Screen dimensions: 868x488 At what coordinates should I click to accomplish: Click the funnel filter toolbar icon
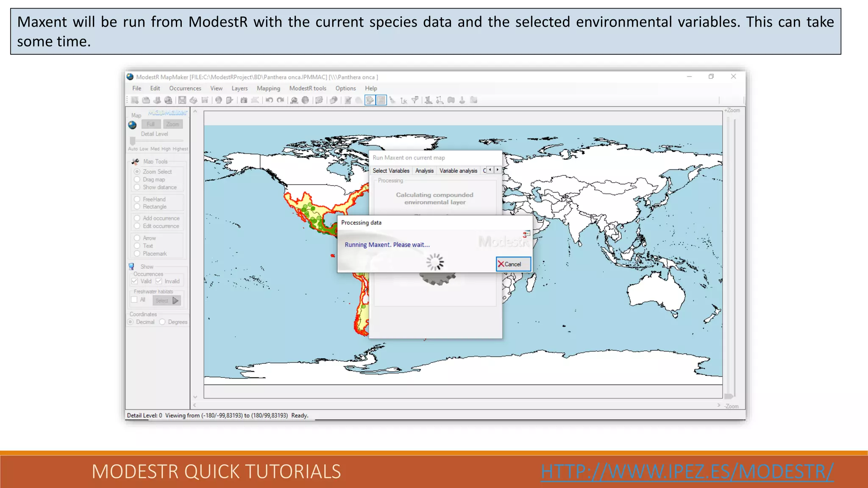(415, 100)
